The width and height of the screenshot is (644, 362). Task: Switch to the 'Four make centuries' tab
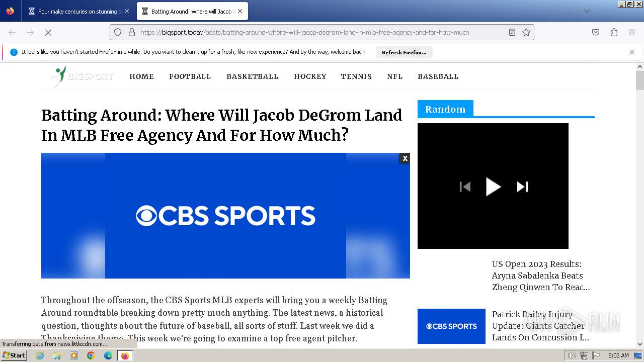coord(78,11)
